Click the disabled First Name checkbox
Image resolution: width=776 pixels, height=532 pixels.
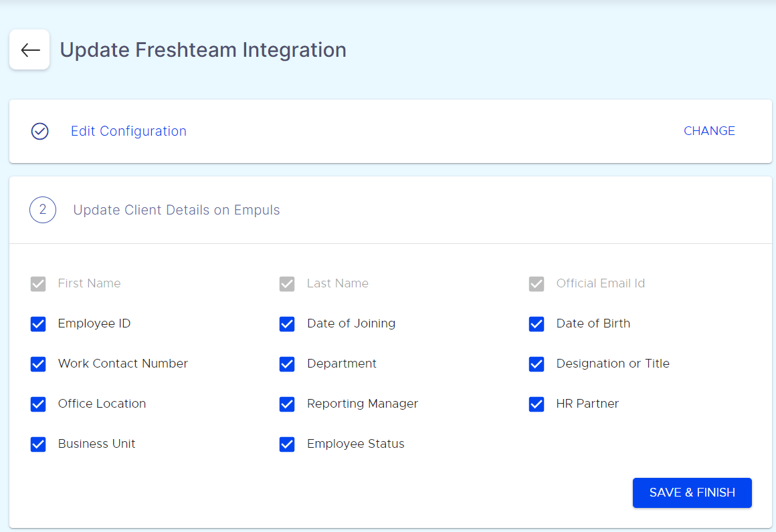pyautogui.click(x=38, y=284)
